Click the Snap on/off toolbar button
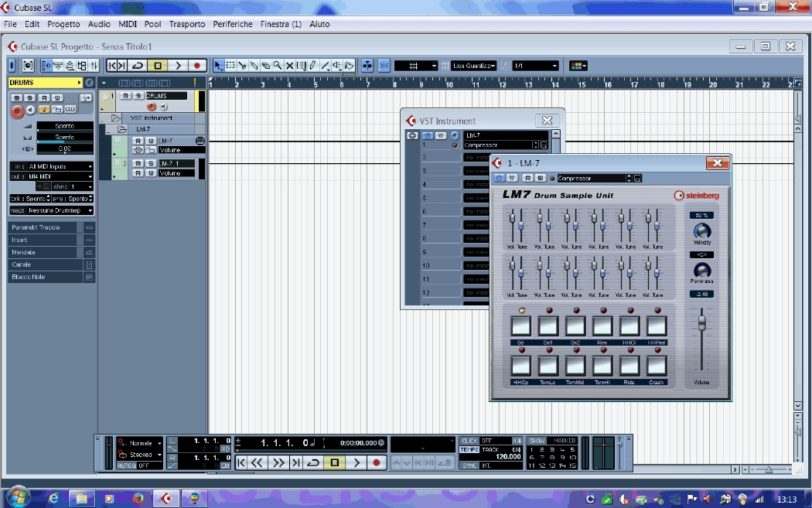The width and height of the screenshot is (812, 508). click(384, 66)
